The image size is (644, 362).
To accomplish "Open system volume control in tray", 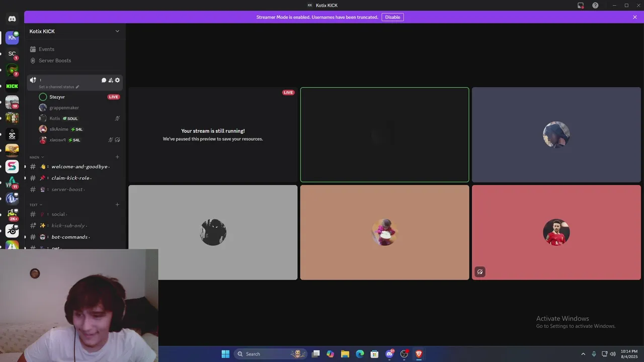I will pos(613,354).
